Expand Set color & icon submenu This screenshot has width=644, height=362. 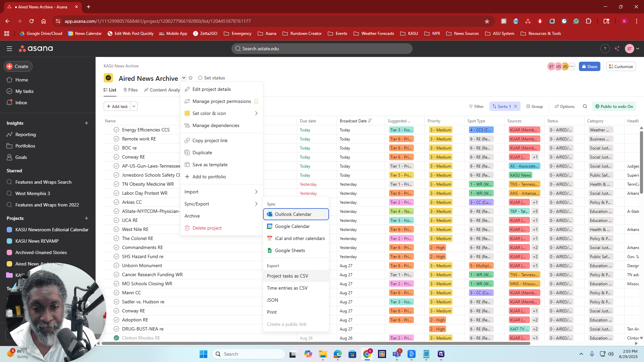[221, 113]
